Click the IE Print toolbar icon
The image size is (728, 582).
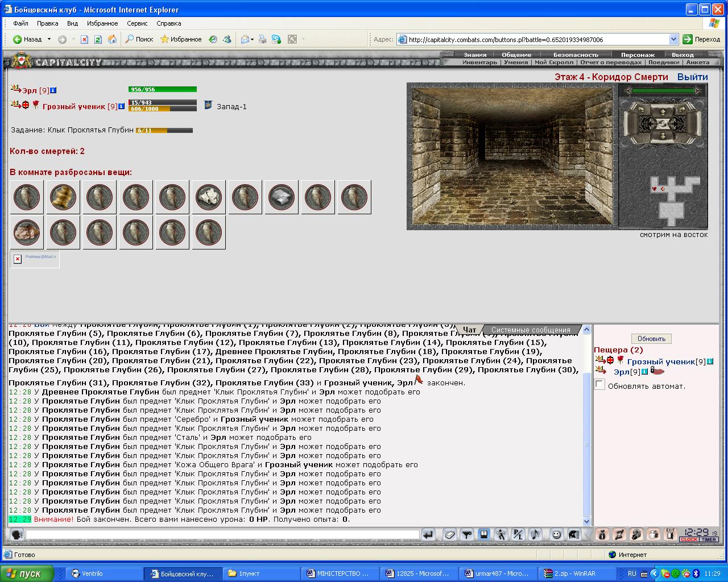pyautogui.click(x=262, y=39)
